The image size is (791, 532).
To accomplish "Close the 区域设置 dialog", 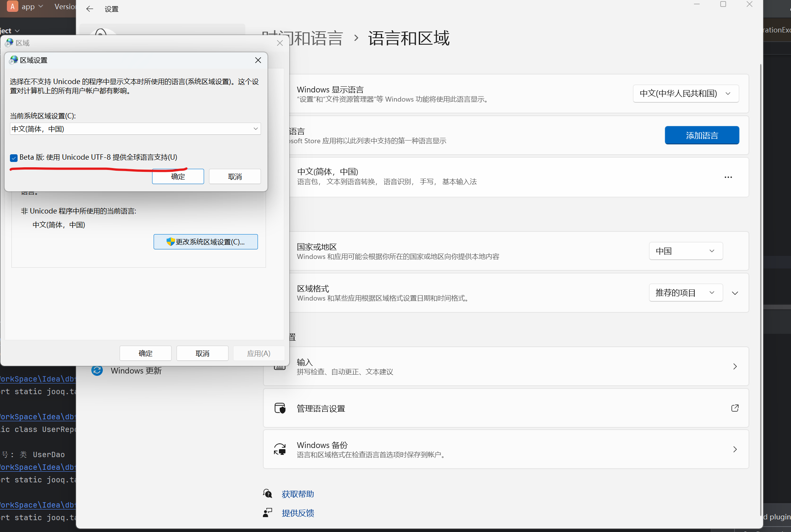I will pos(258,60).
